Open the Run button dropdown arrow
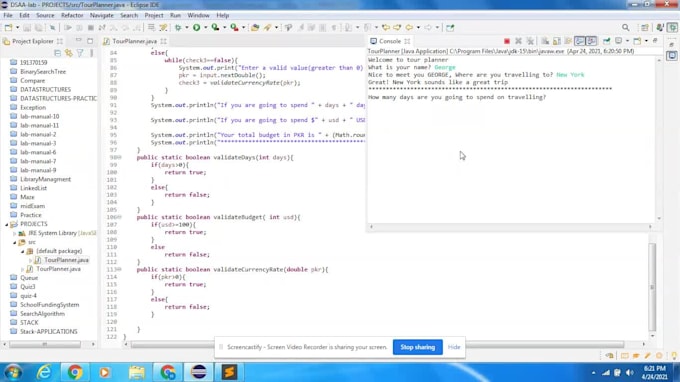 pos(205,27)
